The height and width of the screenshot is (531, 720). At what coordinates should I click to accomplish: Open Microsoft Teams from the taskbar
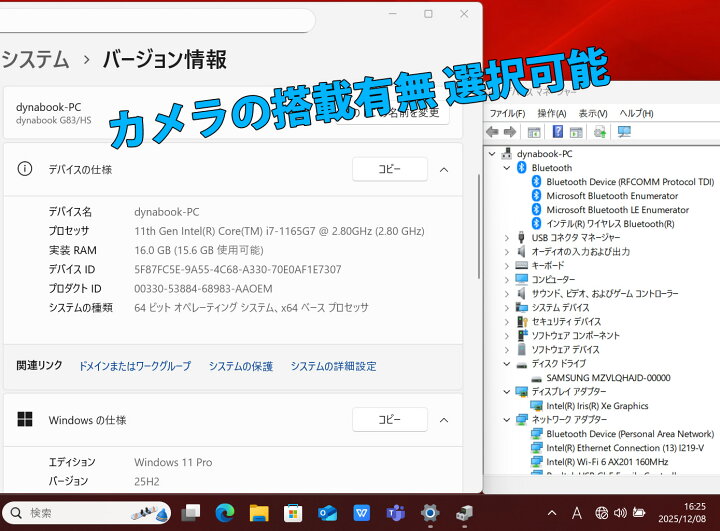pos(395,513)
